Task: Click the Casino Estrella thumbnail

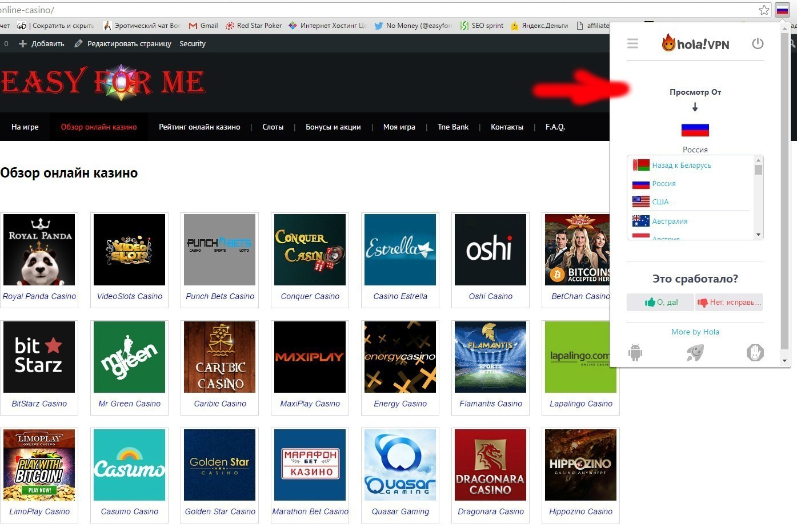Action: point(400,249)
